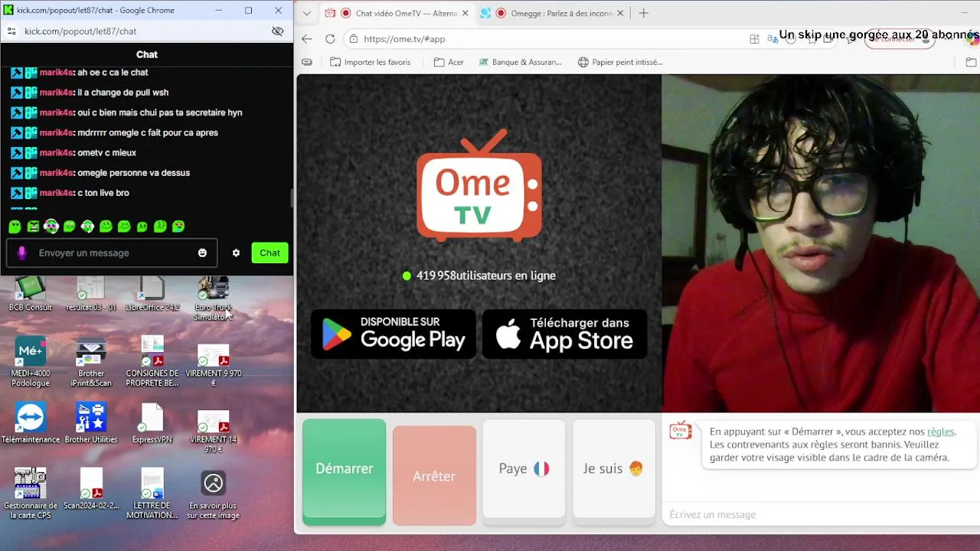Click the 'Chat' header in Kick popout
980x551 pixels.
coord(147,54)
